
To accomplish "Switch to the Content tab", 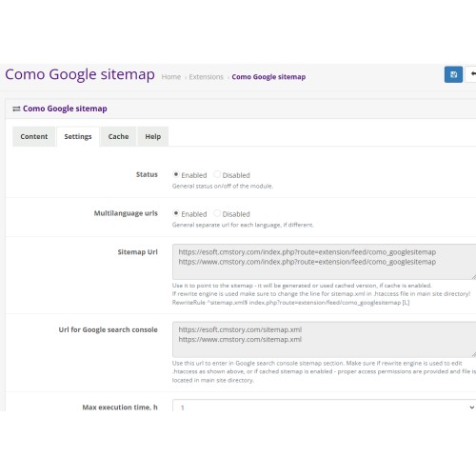I will [34, 136].
